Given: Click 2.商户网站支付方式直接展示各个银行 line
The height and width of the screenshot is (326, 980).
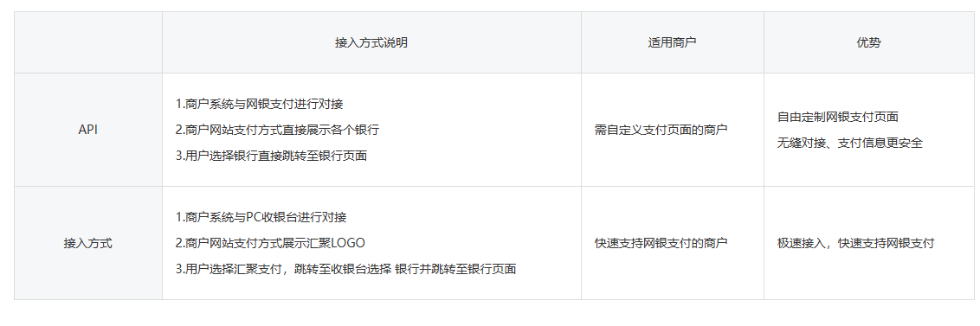Looking at the screenshot, I should pos(278,130).
